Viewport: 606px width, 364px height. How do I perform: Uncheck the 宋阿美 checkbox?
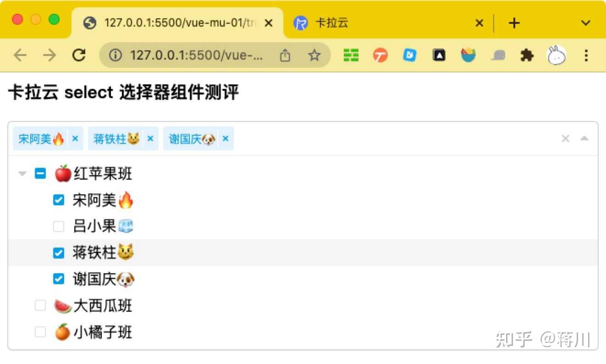(59, 200)
